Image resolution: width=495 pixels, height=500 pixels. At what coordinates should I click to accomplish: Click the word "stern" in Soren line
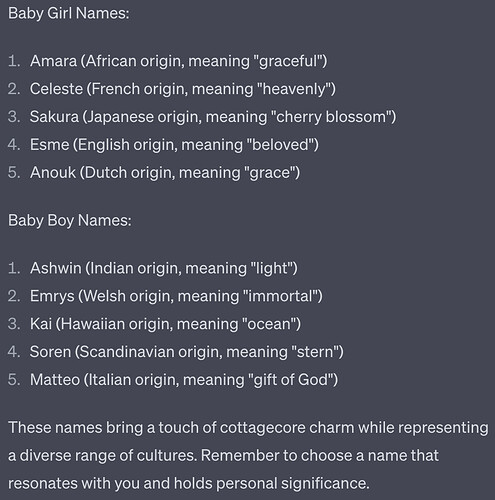[315, 352]
